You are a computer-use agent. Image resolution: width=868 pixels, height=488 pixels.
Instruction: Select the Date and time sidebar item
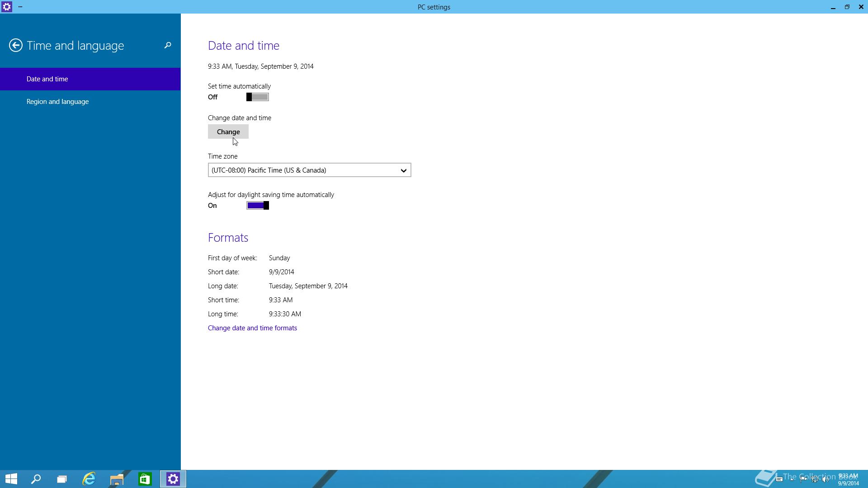point(90,79)
